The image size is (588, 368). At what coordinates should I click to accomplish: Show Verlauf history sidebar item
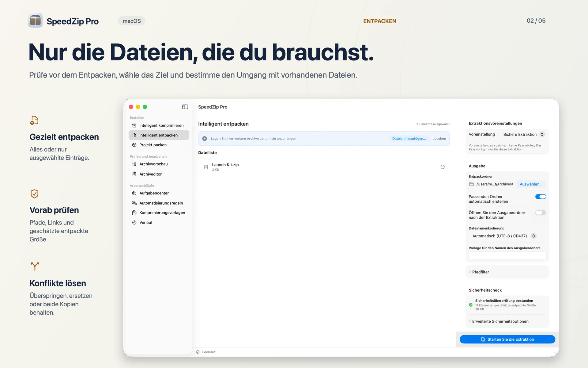[x=159, y=223]
